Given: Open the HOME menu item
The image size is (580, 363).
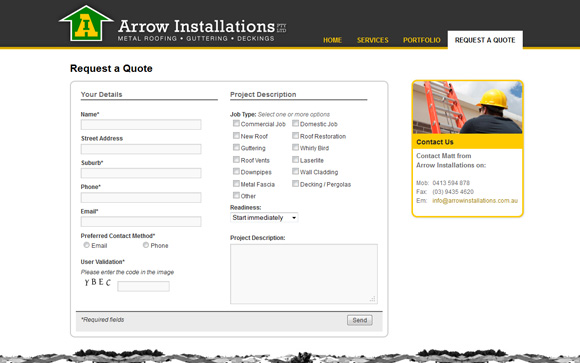Looking at the screenshot, I should pyautogui.click(x=332, y=40).
